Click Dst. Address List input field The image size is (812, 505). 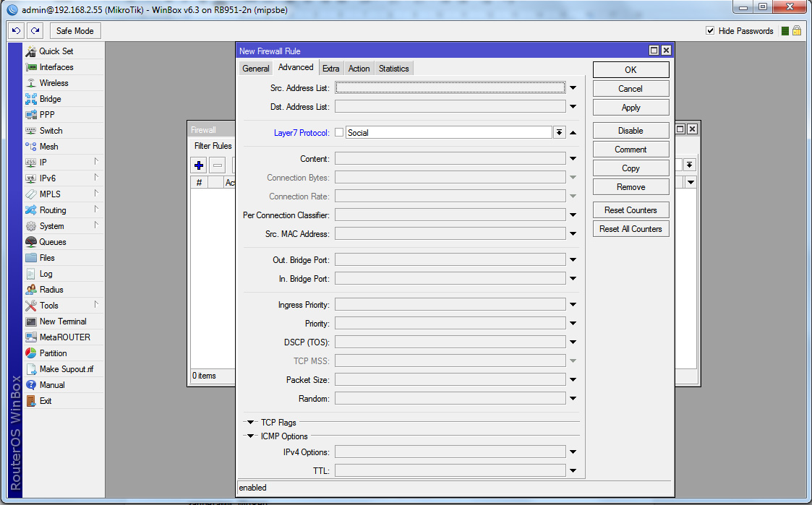pos(450,107)
